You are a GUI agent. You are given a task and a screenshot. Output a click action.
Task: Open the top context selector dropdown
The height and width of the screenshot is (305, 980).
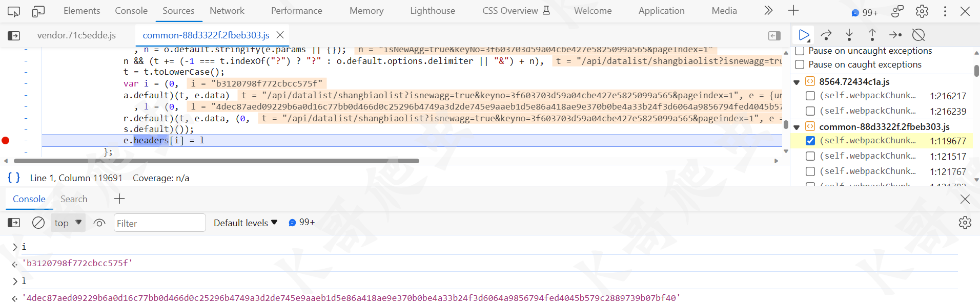pyautogui.click(x=68, y=223)
